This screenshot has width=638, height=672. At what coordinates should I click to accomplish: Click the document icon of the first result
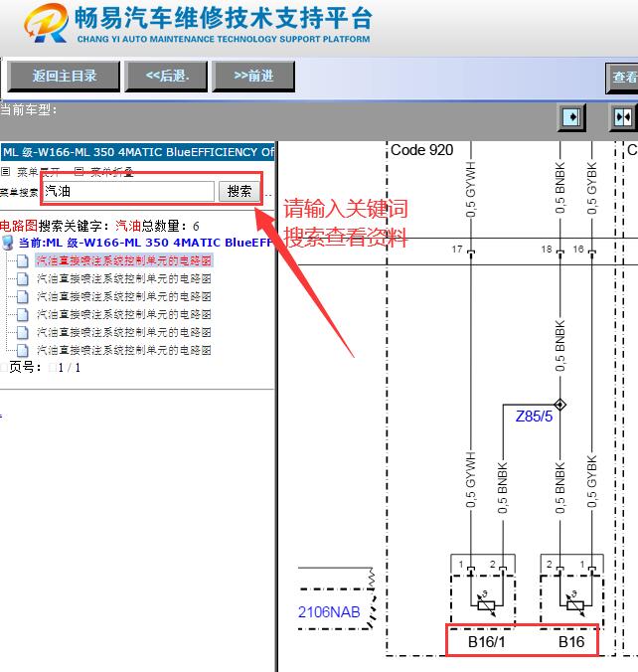tap(22, 260)
